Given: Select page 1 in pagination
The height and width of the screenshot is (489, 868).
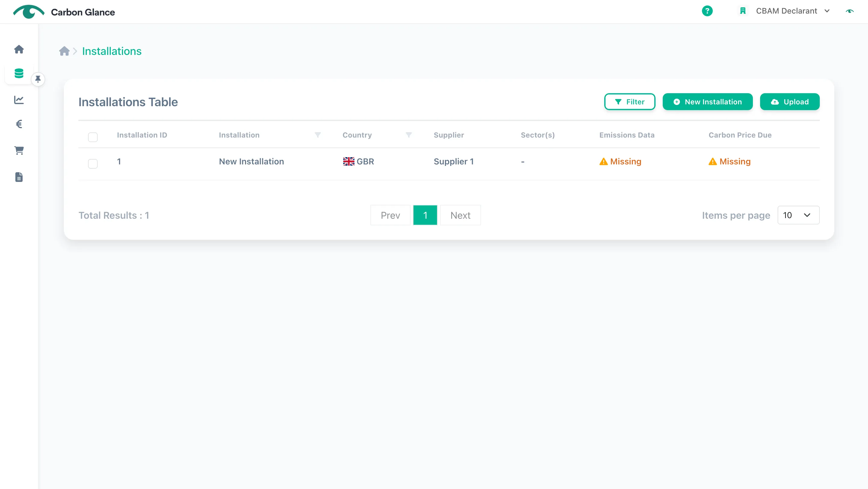Looking at the screenshot, I should pos(425,215).
